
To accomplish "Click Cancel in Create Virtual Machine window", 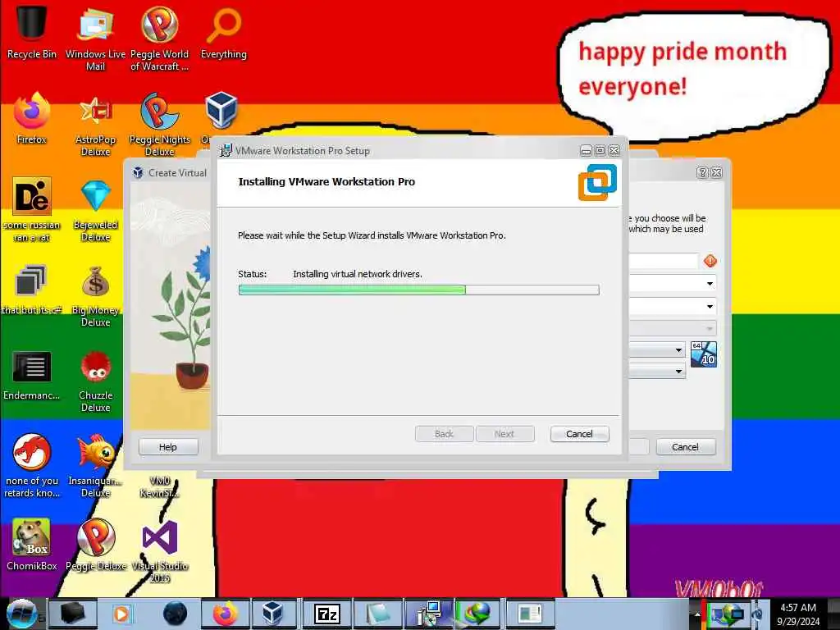I will [x=685, y=447].
